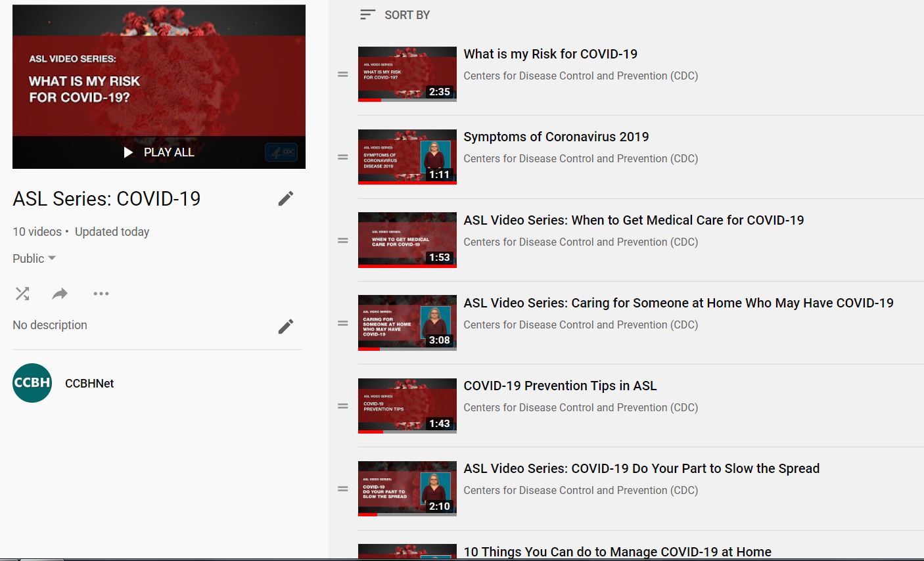Click the Updated today text

112,232
